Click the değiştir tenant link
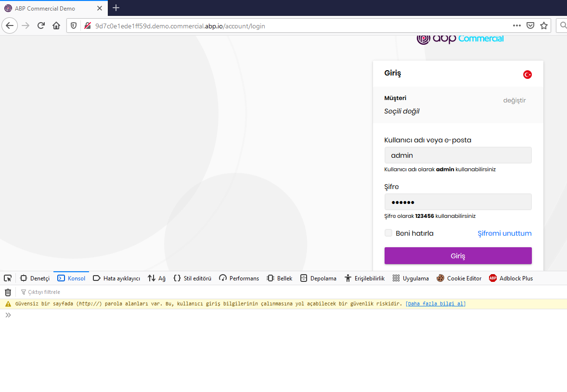The width and height of the screenshot is (567, 392). point(514,101)
